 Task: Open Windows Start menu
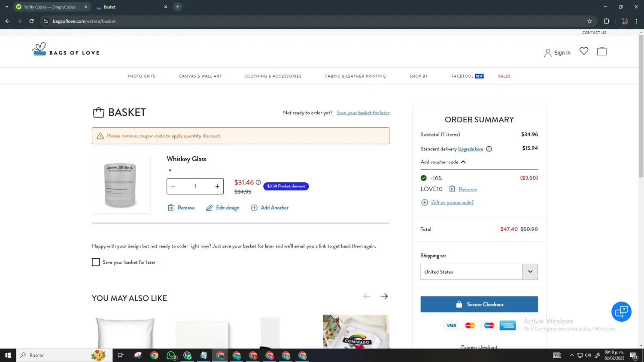pos(8,355)
